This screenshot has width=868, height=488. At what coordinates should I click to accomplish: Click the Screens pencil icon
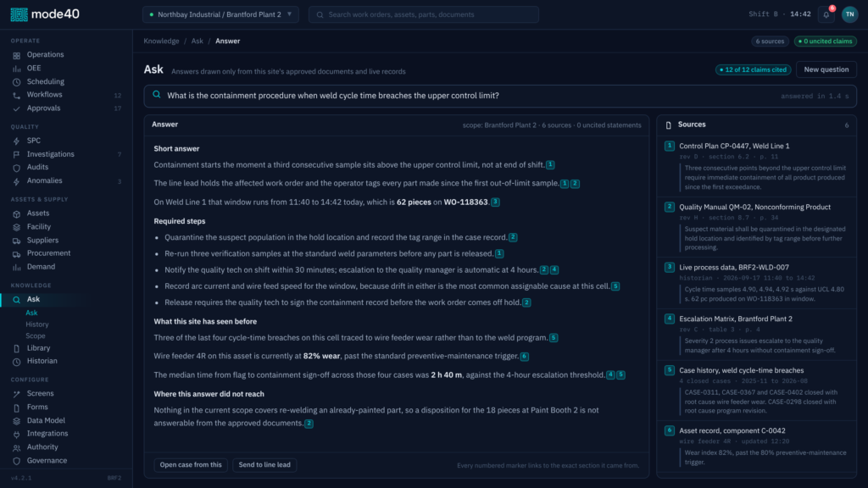pyautogui.click(x=17, y=394)
